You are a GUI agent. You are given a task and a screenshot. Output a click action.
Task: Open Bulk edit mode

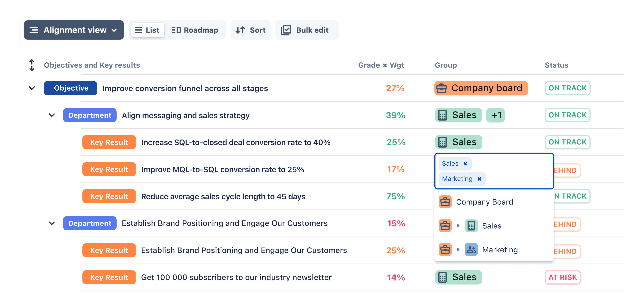pyautogui.click(x=307, y=30)
